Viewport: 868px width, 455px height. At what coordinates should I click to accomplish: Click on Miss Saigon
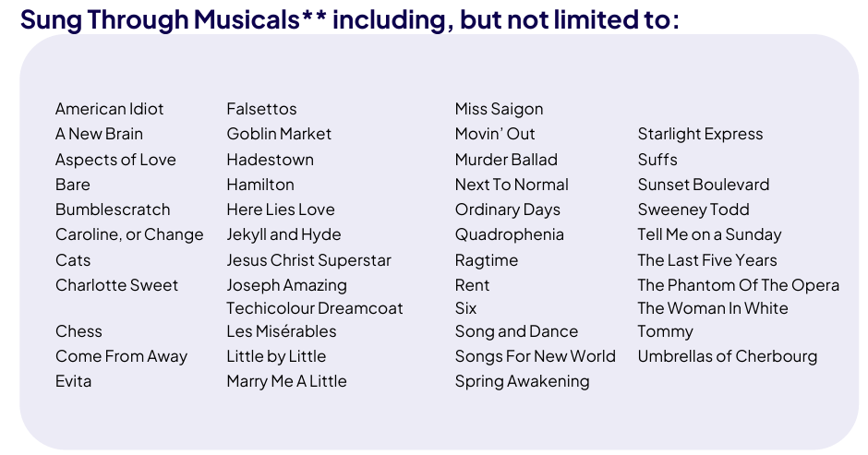(499, 109)
